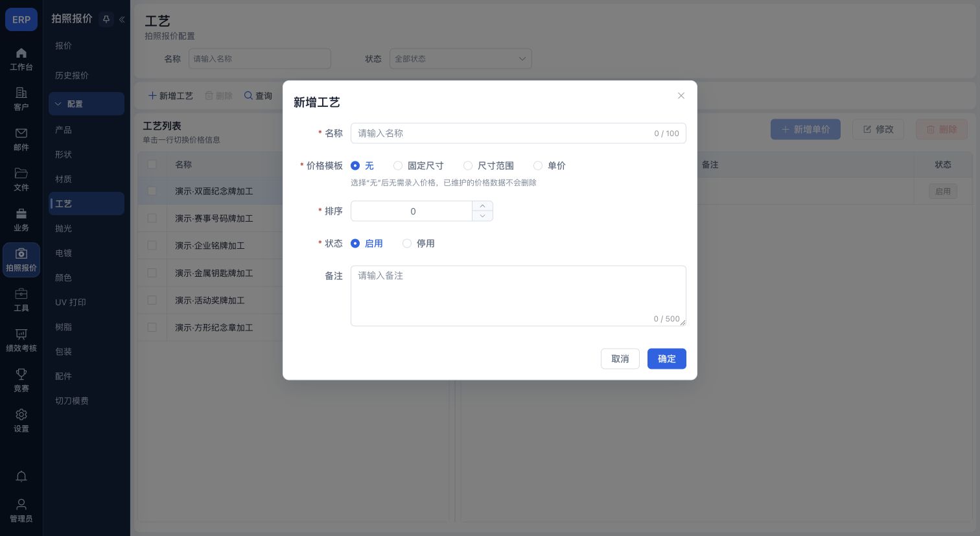980x536 pixels.
Task: Set status to 启用
Action: pyautogui.click(x=367, y=244)
